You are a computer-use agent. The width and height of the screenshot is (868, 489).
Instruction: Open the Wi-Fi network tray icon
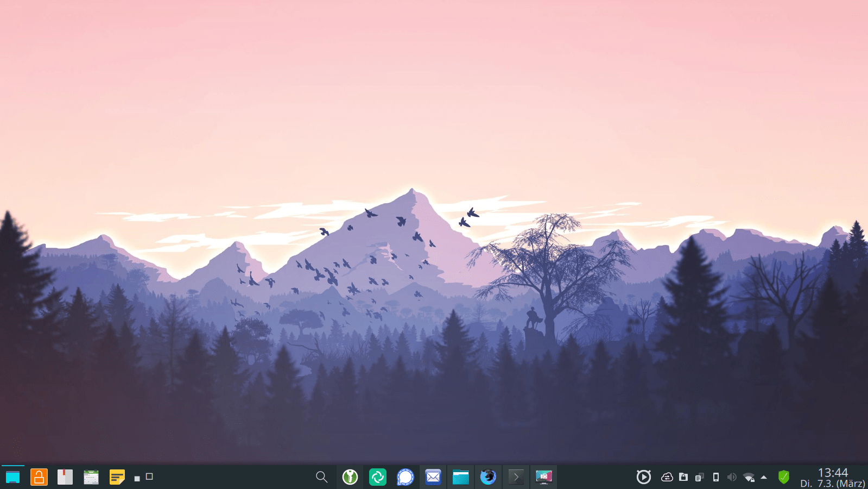click(x=749, y=477)
